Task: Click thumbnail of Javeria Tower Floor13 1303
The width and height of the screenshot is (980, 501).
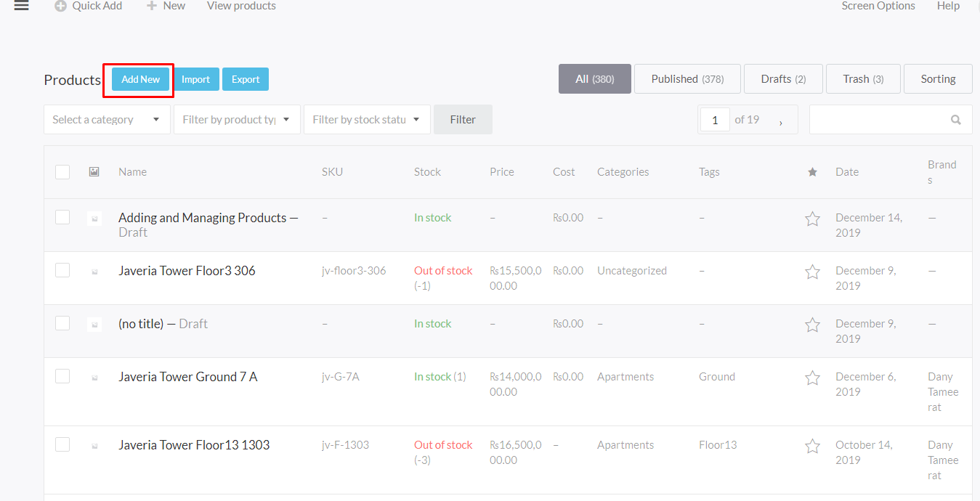Action: click(x=94, y=446)
